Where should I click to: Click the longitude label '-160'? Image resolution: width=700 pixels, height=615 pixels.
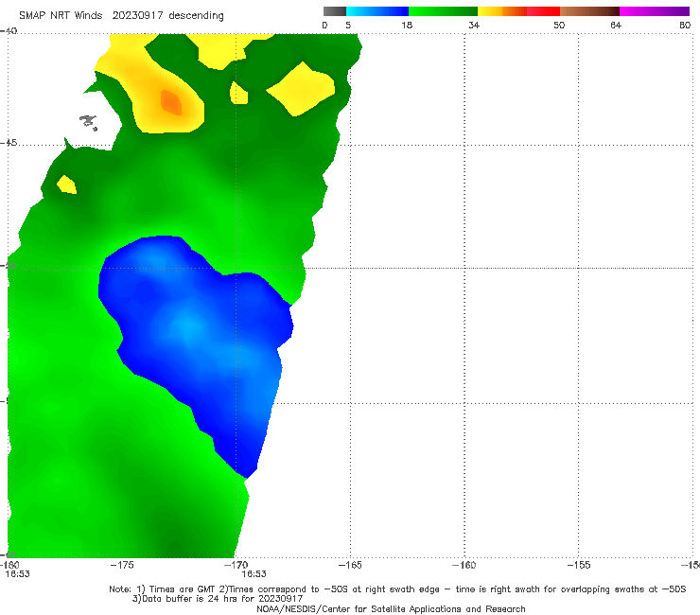[x=464, y=565]
